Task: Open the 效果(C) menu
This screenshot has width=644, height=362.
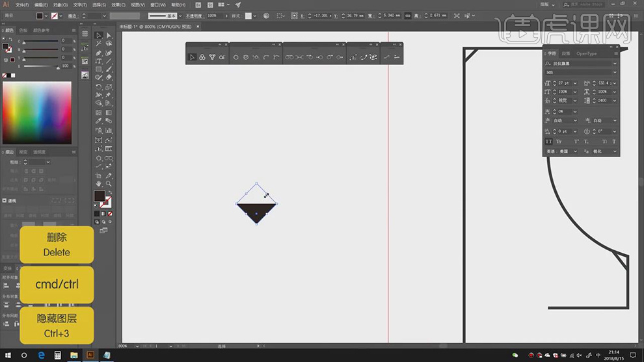Action: click(x=118, y=5)
